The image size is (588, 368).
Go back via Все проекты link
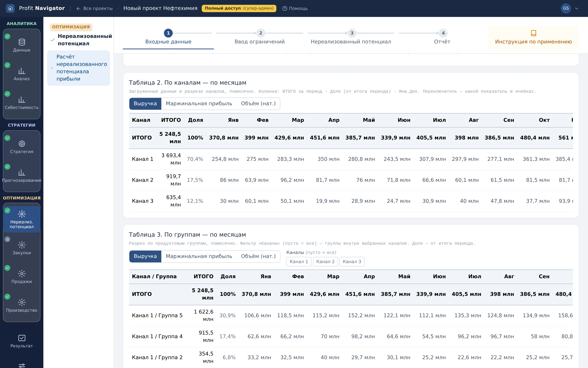94,8
